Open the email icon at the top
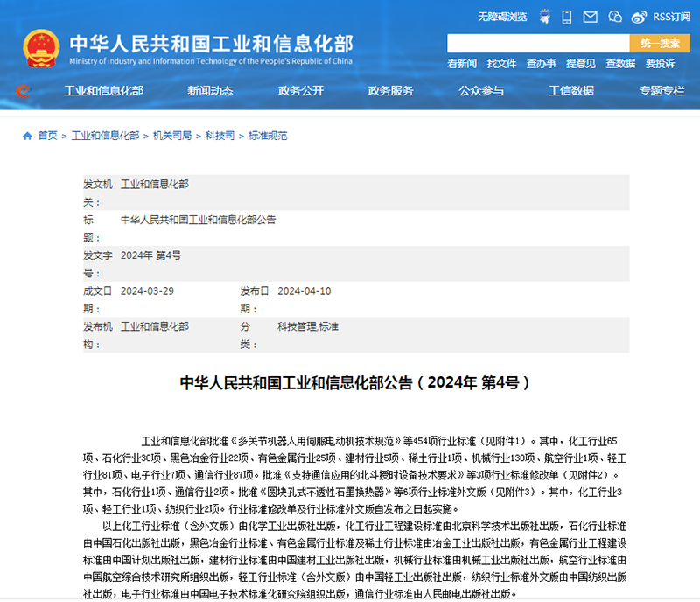700x602 pixels. (590, 17)
